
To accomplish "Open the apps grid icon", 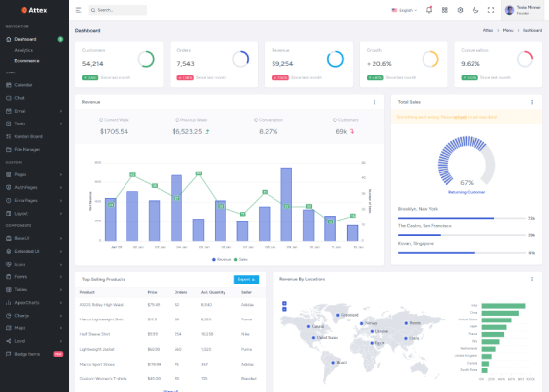I will click(x=445, y=10).
